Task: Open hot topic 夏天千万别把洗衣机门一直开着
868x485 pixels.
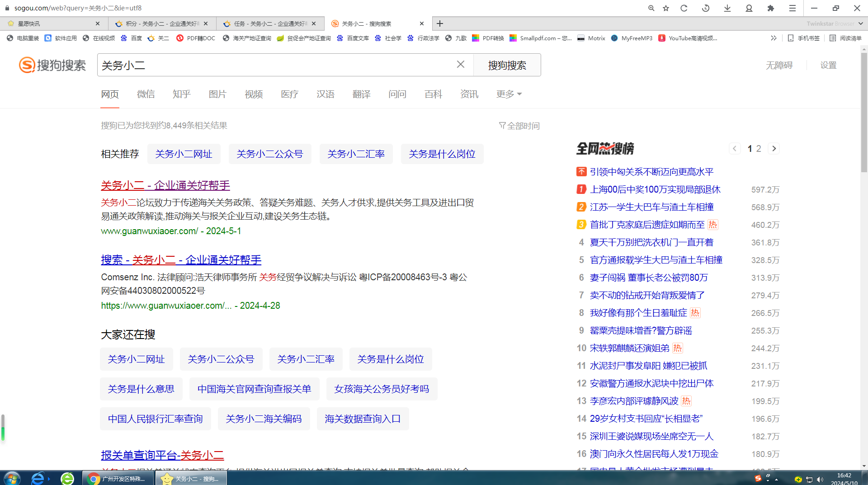Action: click(x=651, y=242)
